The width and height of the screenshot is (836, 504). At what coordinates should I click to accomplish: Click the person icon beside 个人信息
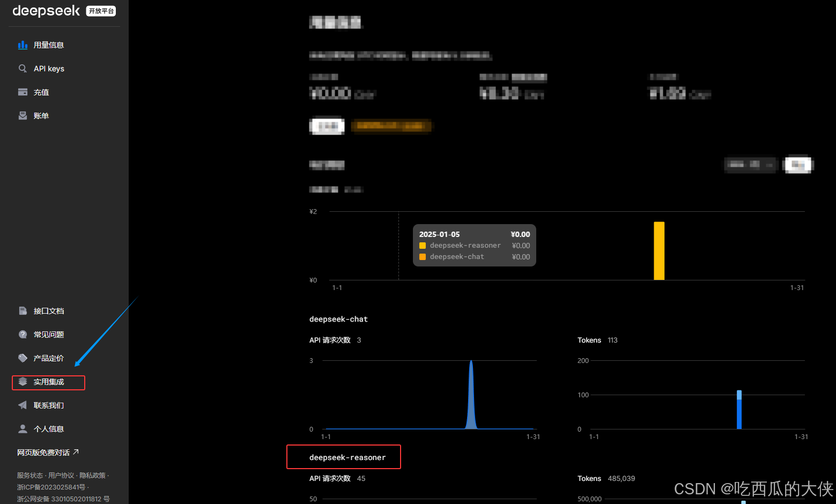pos(23,429)
